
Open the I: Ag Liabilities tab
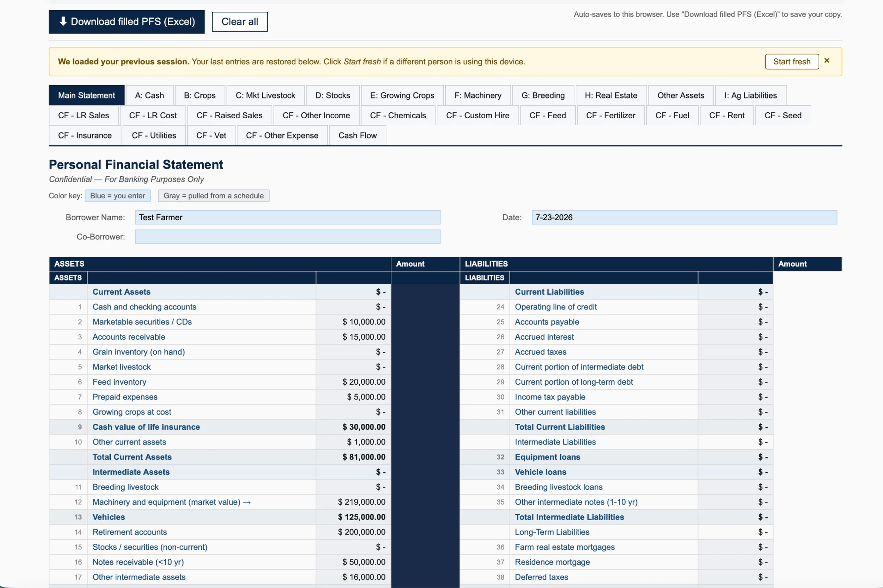pos(750,95)
